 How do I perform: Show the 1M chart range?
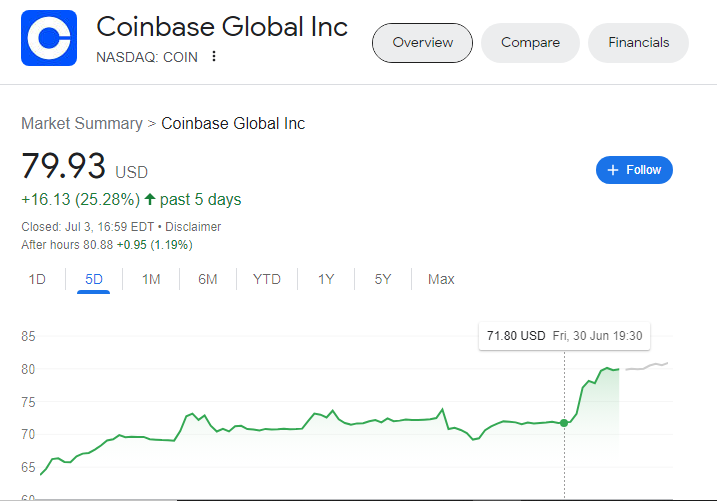(x=151, y=279)
